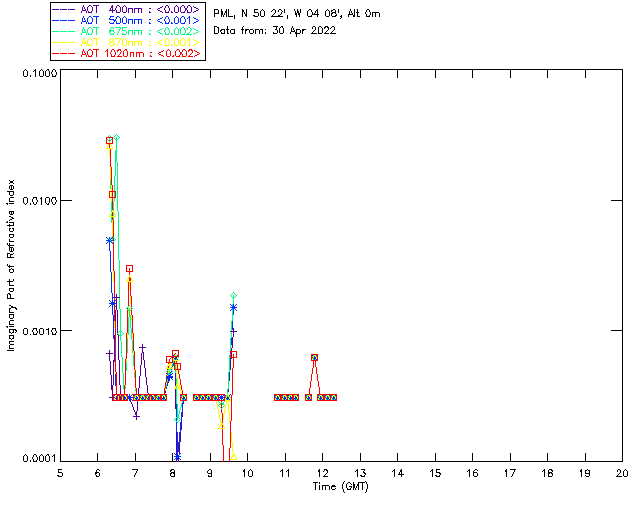Screen dimensions: 640x512
Task: Click the x-axis label 15
Action: click(435, 473)
